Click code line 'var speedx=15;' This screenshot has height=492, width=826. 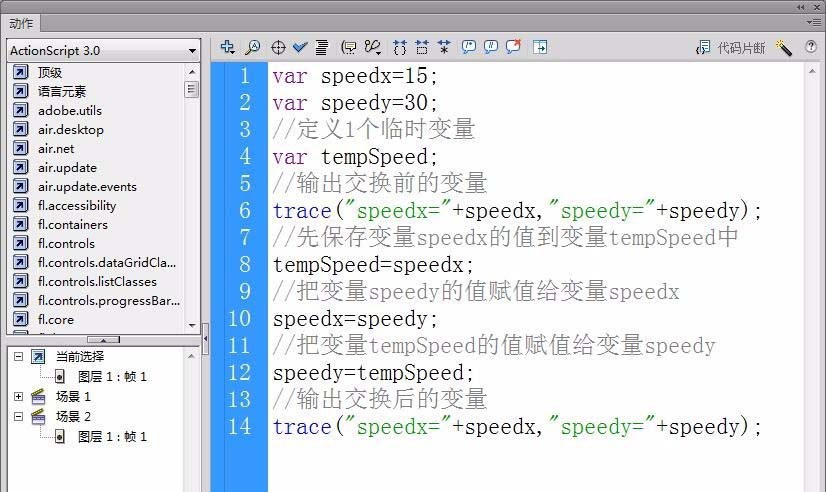pos(355,76)
